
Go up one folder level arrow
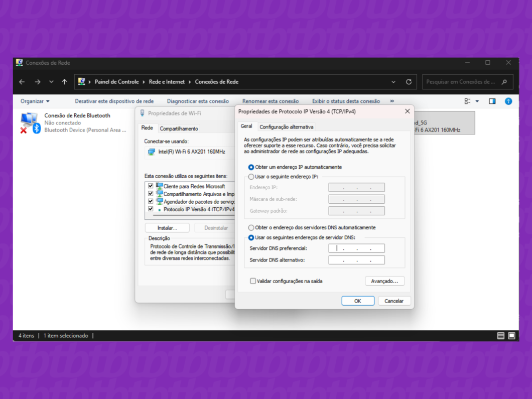click(64, 82)
